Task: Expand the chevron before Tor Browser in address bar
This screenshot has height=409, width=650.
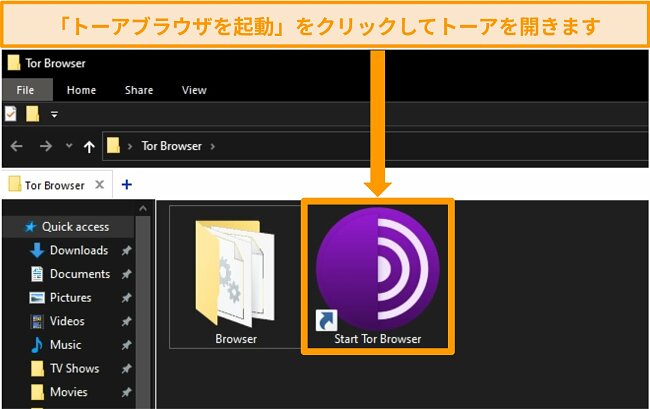Action: [130, 146]
